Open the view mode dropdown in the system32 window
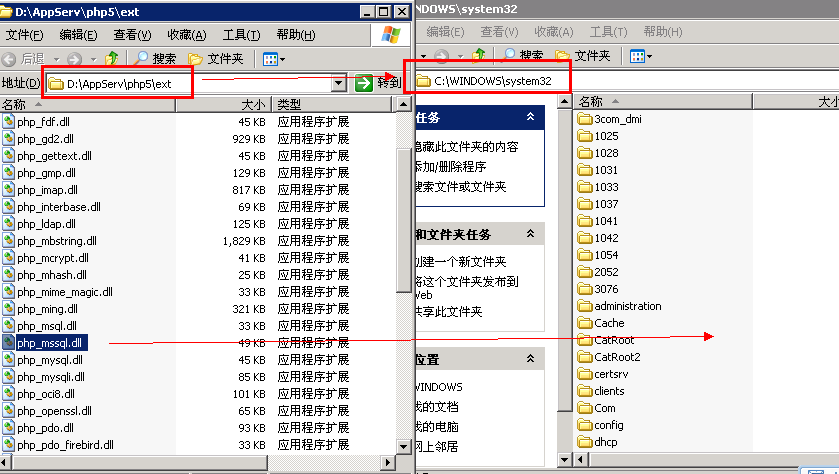Image resolution: width=839 pixels, height=474 pixels. (x=641, y=56)
